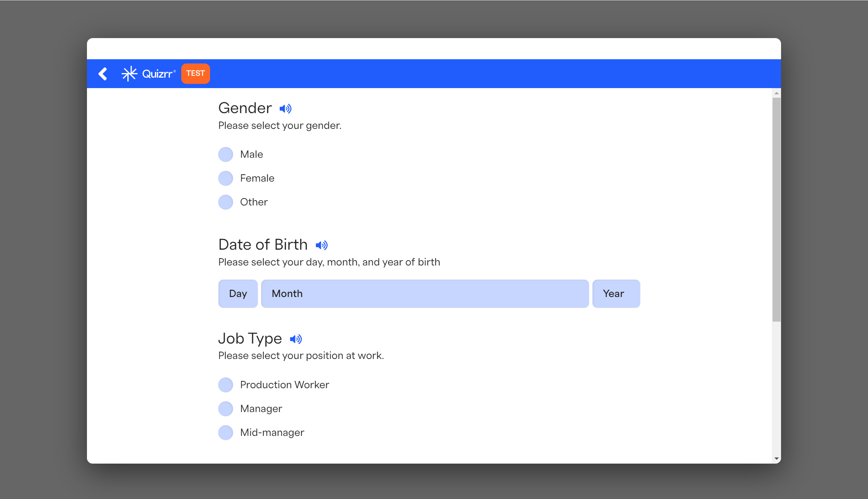Play audio for Date of Birth
Image resolution: width=868 pixels, height=499 pixels.
tap(322, 245)
